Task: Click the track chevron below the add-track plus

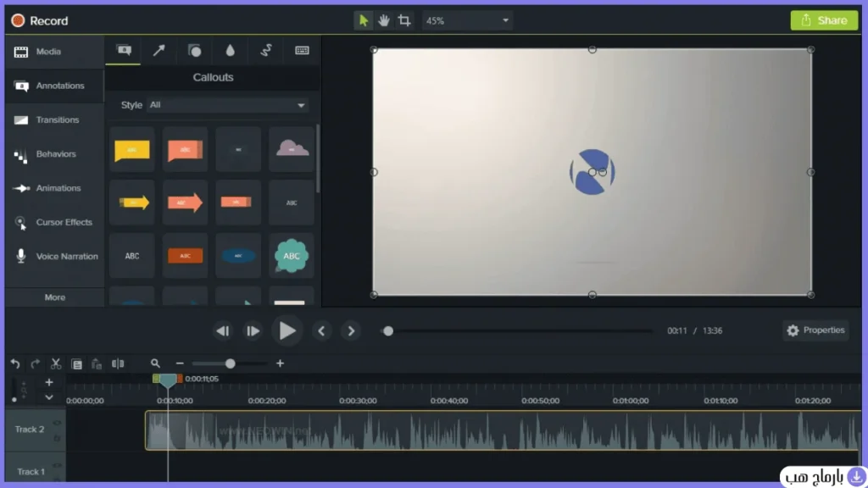Action: point(48,397)
